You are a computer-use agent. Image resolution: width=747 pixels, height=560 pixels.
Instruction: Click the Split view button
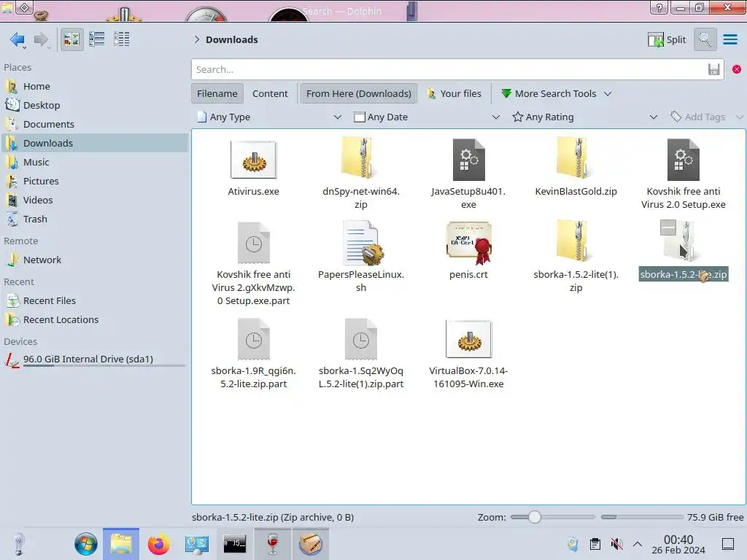pyautogui.click(x=667, y=39)
